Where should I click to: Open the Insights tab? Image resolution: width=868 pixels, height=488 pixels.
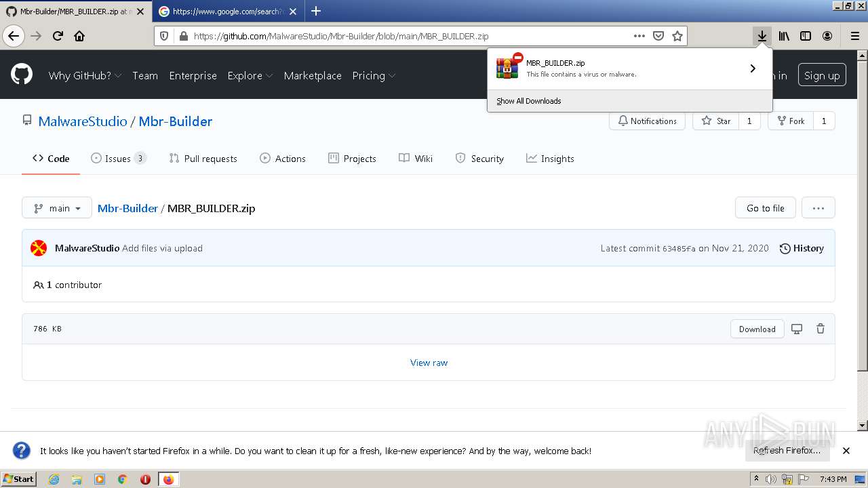(550, 159)
